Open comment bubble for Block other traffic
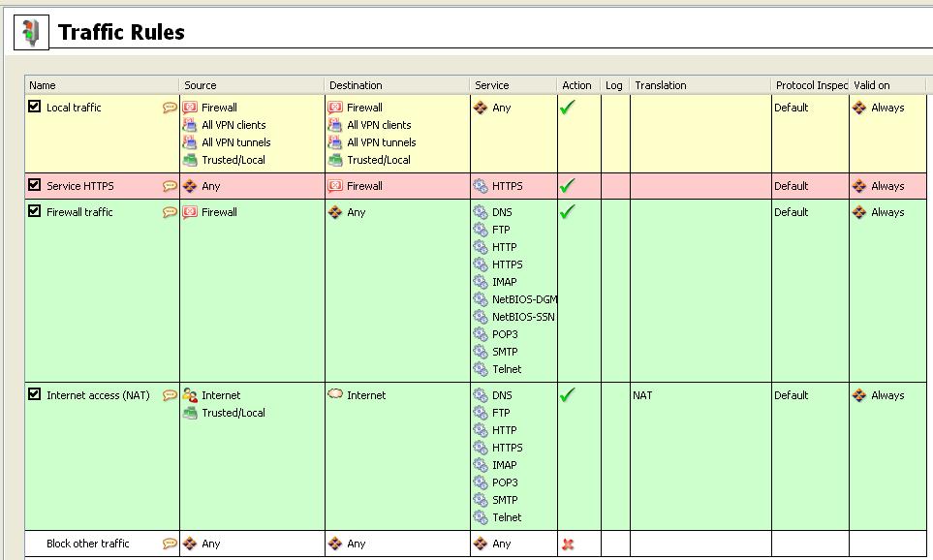 coord(170,544)
